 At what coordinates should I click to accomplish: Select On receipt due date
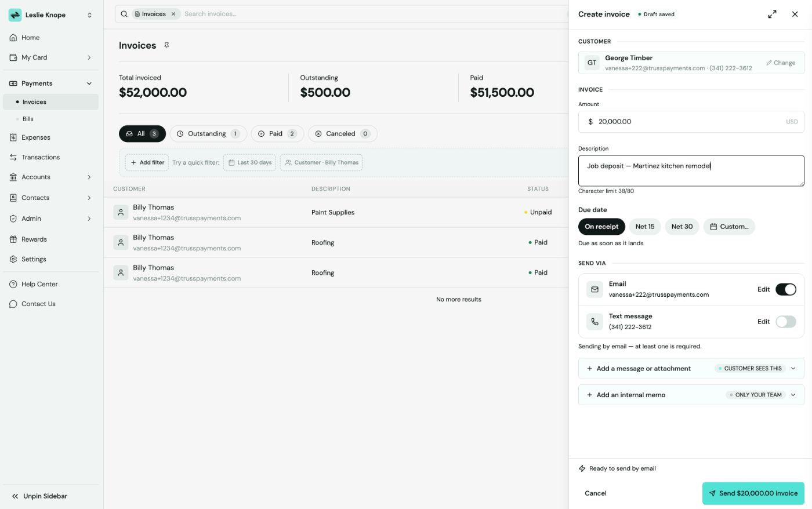click(601, 227)
